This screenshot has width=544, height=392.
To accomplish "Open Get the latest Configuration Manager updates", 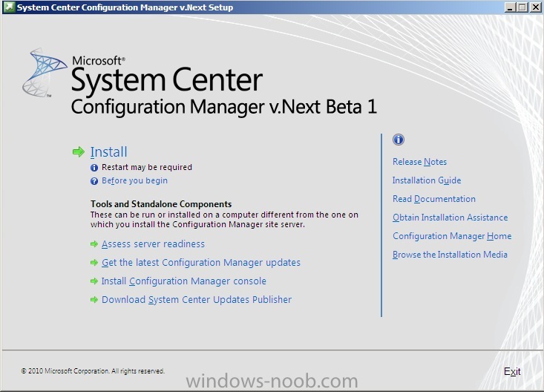I will tap(201, 263).
